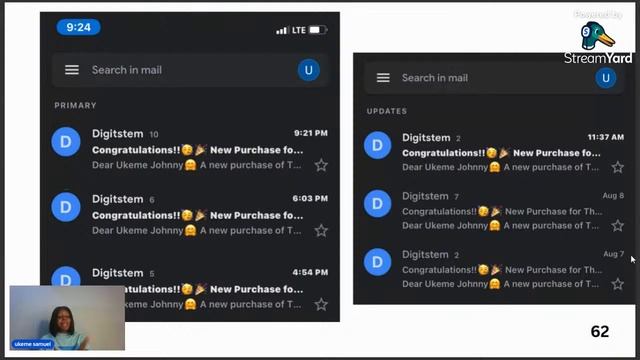The image size is (640, 360).
Task: Click the UPDATES category label
Action: (x=387, y=111)
